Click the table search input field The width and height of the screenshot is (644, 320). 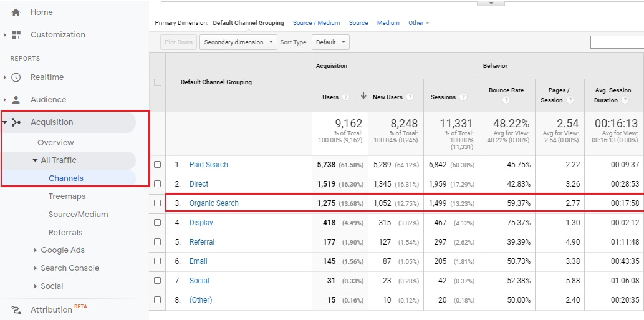(617, 42)
